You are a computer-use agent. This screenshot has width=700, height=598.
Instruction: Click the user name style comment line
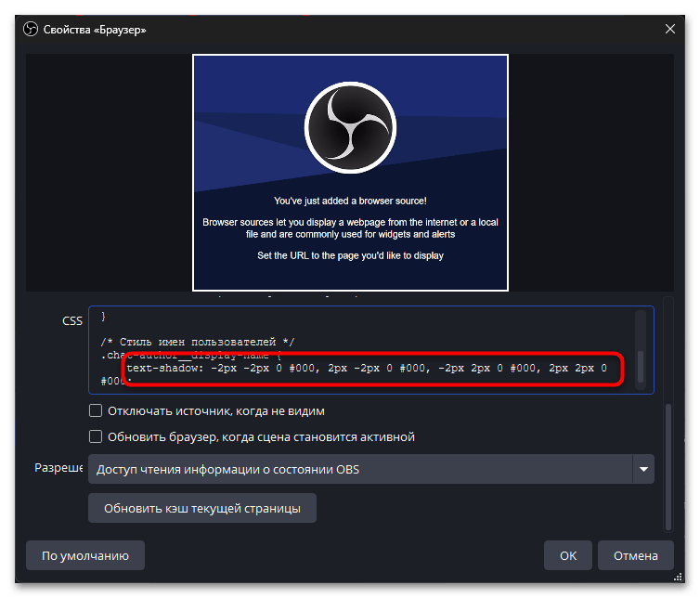198,342
